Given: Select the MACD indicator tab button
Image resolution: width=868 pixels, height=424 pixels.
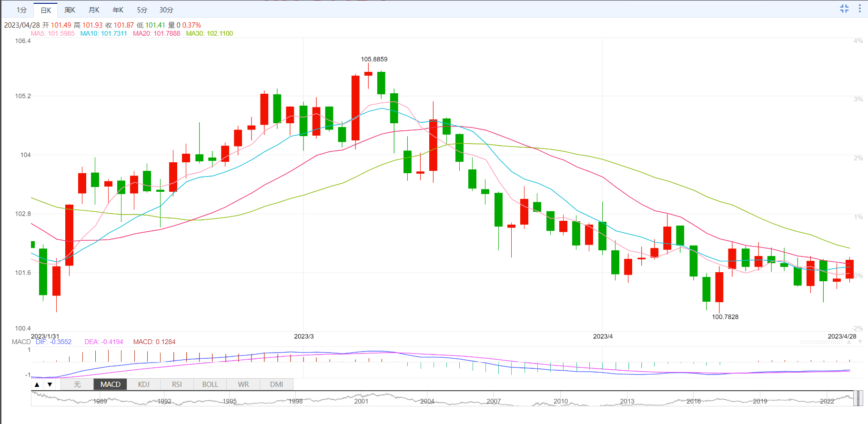Looking at the screenshot, I should coord(111,385).
